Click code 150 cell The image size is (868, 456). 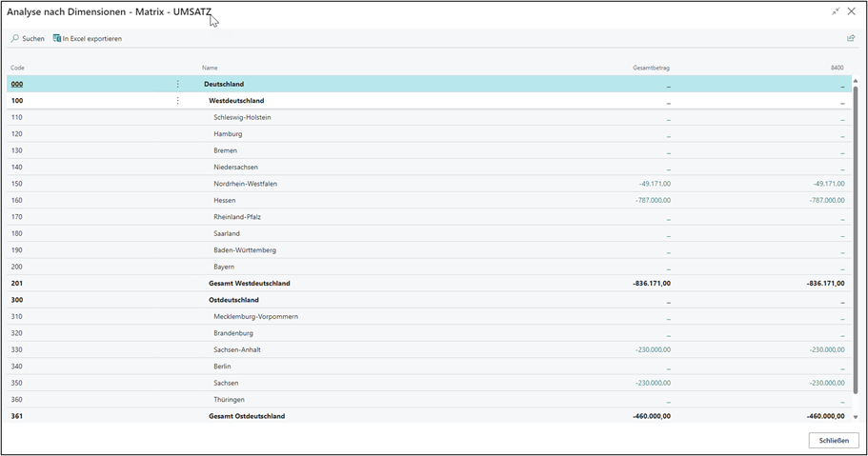16,184
